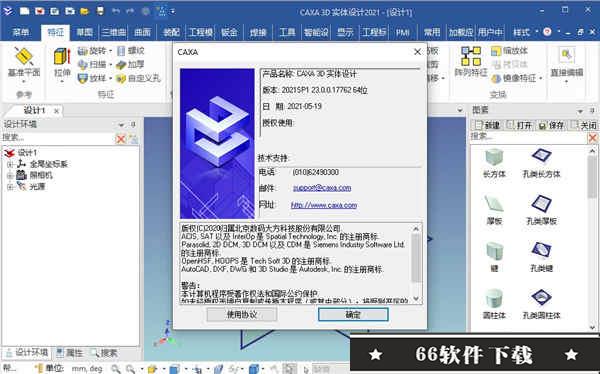This screenshot has width=600, height=374.
Task: Switch to the 草图 ribbon tab
Action: coord(85,33)
